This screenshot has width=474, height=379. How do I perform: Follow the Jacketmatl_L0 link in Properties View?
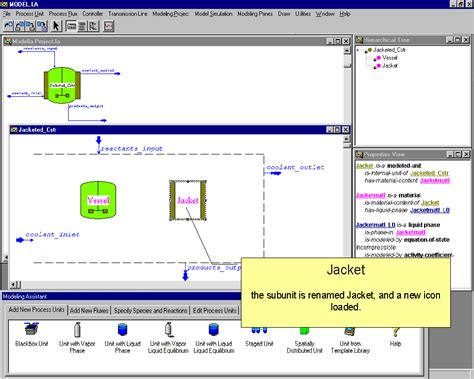[x=430, y=210]
